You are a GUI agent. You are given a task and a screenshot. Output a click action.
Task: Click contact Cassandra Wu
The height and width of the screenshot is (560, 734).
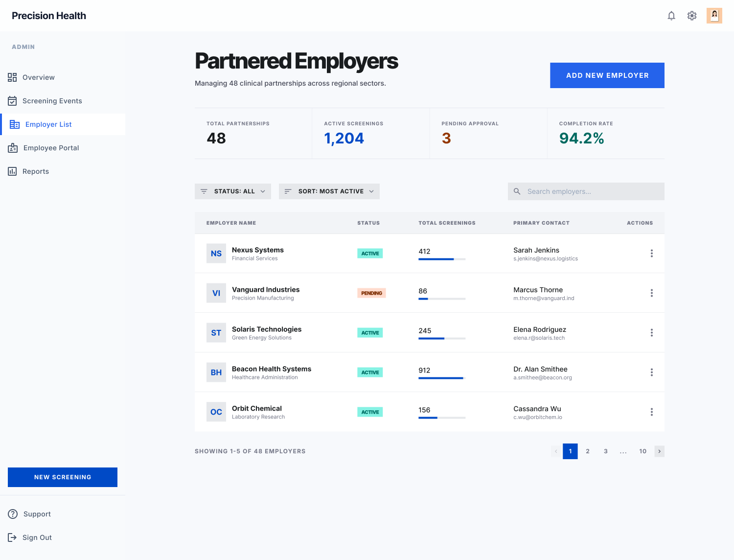click(x=537, y=409)
